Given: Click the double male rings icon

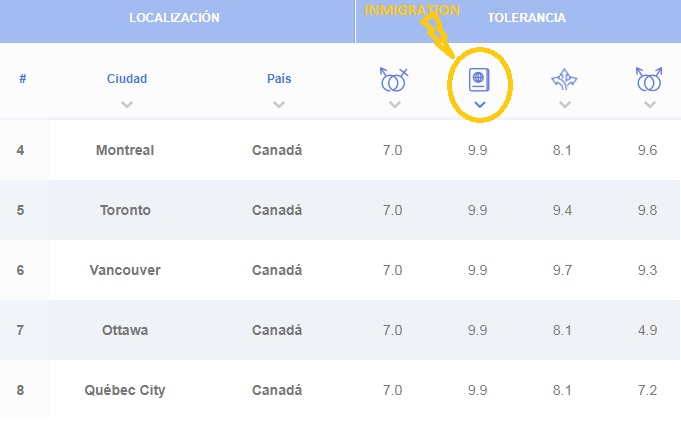Looking at the screenshot, I should pyautogui.click(x=649, y=79).
